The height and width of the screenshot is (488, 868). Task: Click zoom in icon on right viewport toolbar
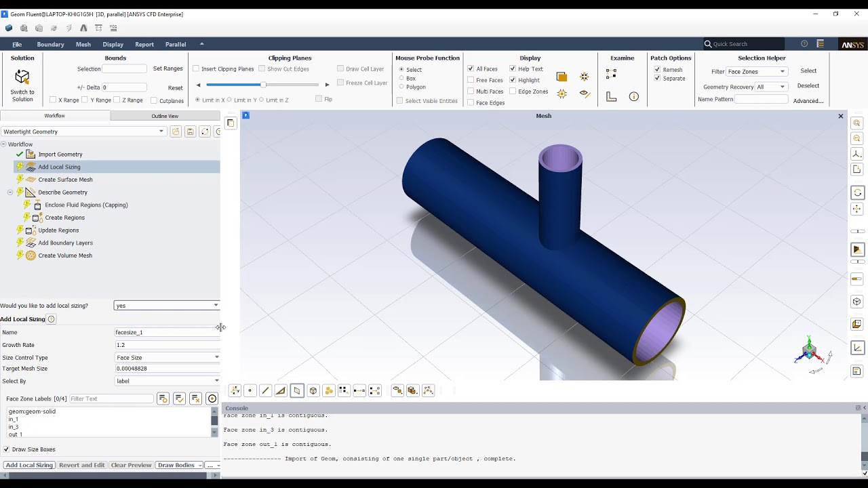[x=857, y=123]
